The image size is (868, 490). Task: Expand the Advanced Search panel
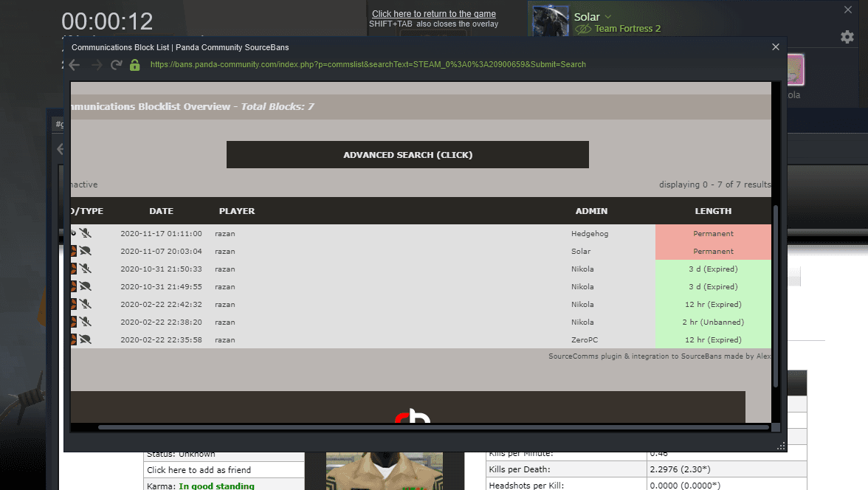[x=407, y=155]
